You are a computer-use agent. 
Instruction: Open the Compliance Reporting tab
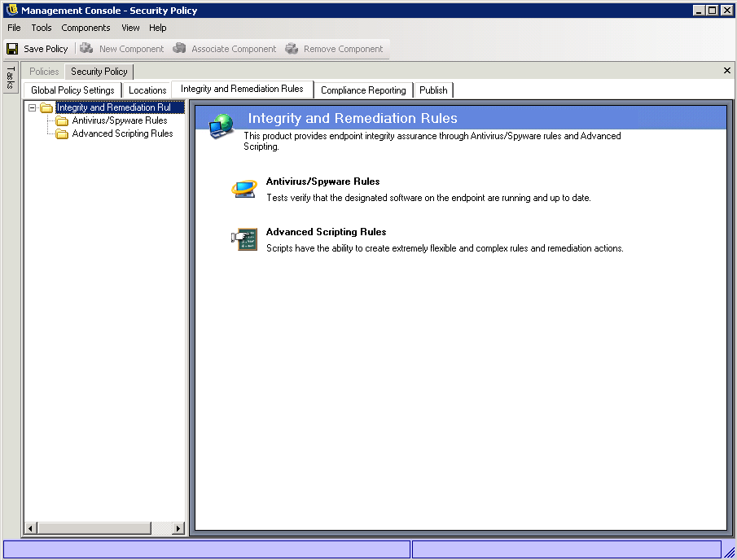click(363, 90)
